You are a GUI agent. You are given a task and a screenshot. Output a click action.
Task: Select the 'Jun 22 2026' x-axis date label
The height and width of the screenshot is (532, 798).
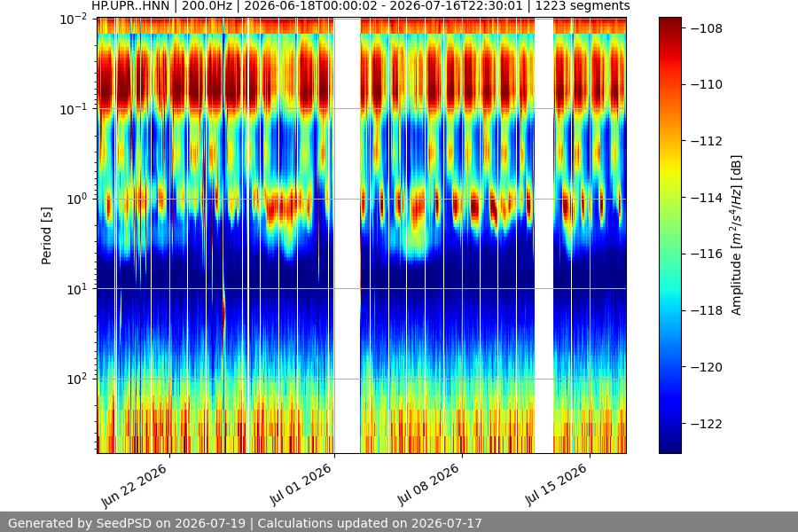coord(135,486)
